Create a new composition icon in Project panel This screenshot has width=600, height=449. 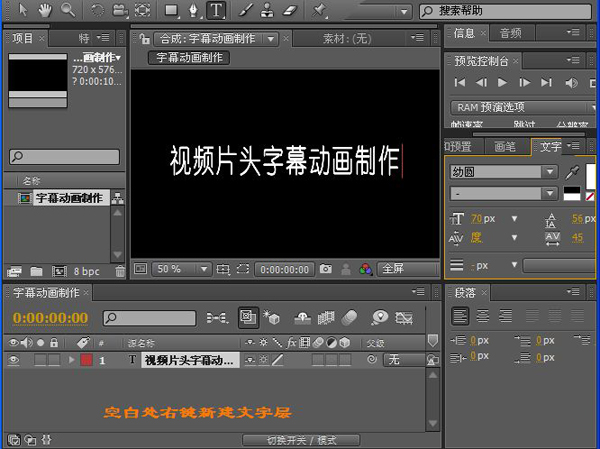59,271
